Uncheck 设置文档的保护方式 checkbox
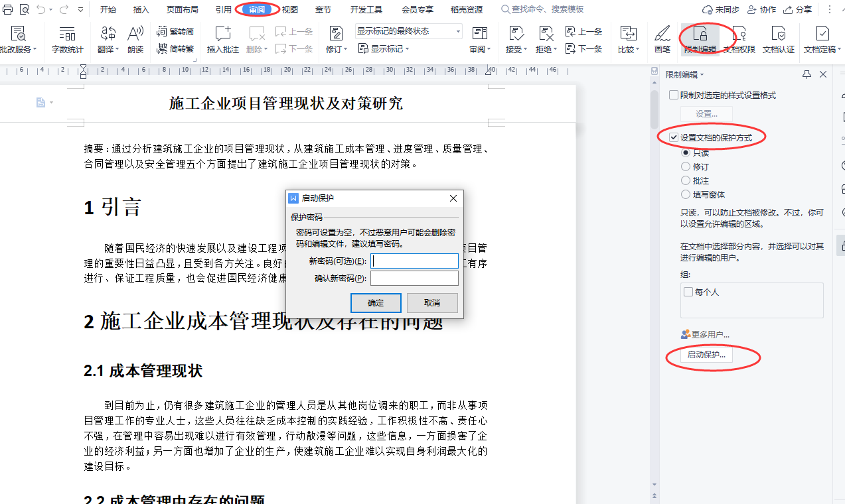 pyautogui.click(x=674, y=137)
